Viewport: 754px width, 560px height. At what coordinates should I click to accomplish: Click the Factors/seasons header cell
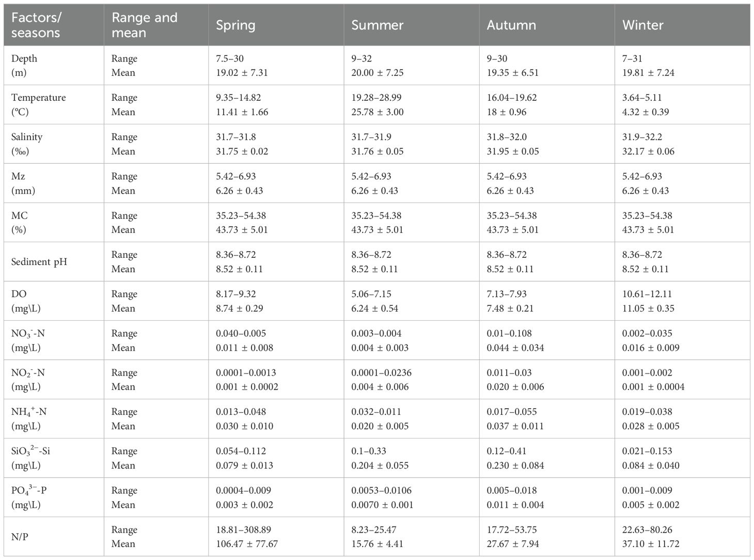(36, 25)
